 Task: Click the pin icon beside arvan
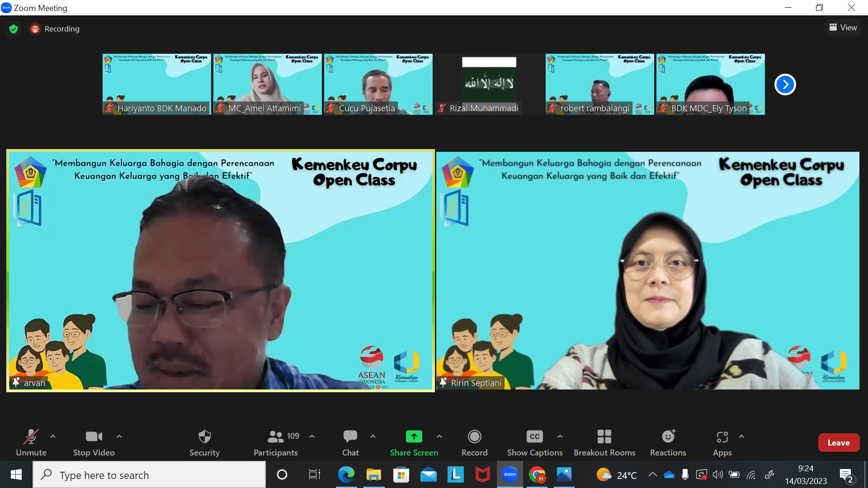coord(16,383)
